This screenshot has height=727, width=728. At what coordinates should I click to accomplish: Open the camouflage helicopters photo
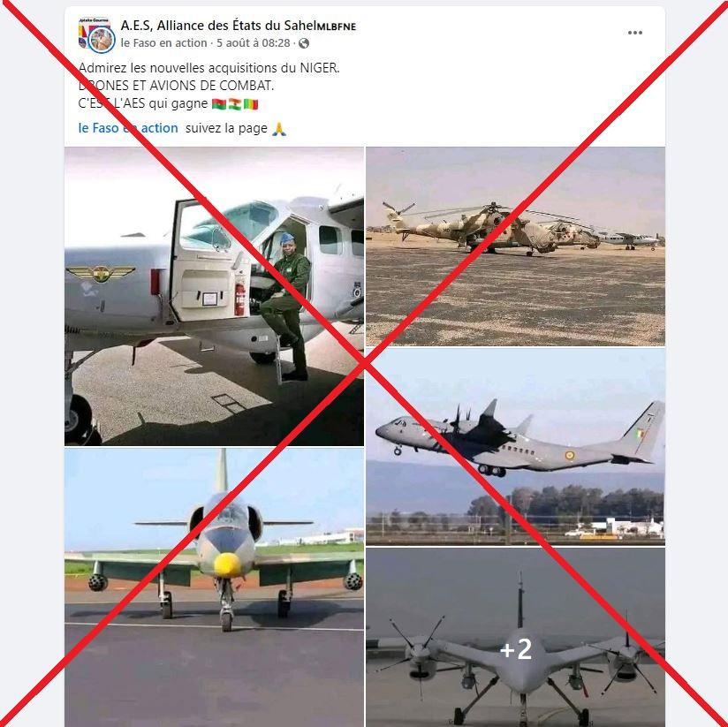(515, 246)
